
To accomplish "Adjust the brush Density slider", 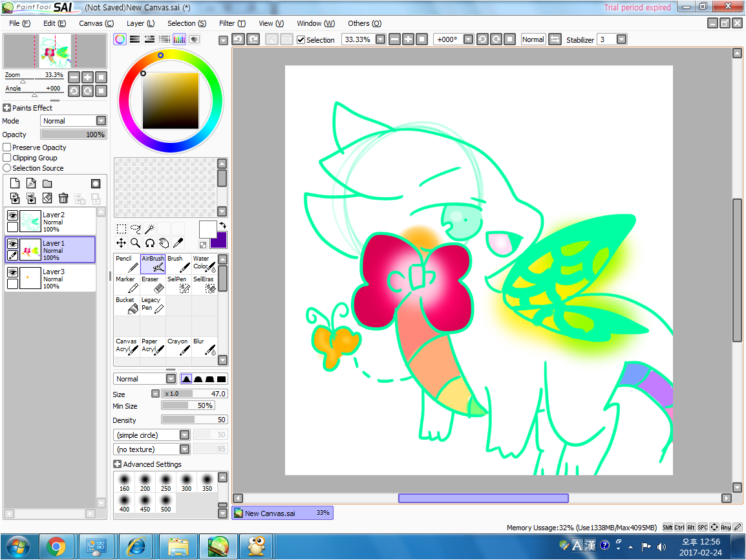I will pos(194,420).
